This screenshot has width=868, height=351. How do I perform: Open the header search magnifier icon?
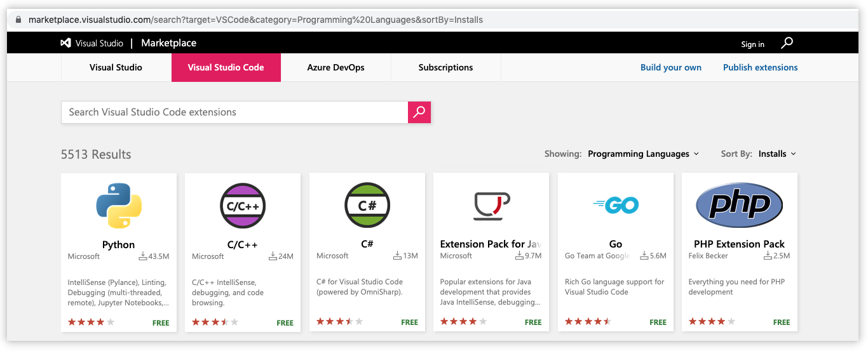[787, 43]
